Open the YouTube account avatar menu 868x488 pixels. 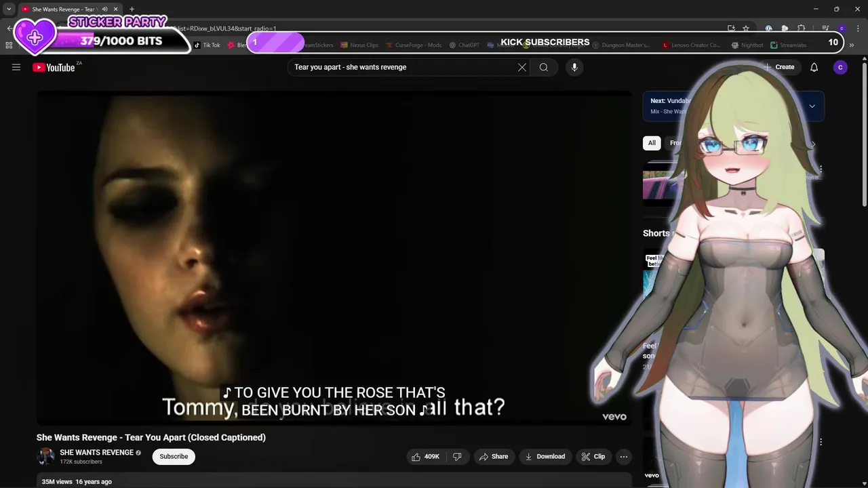[840, 67]
